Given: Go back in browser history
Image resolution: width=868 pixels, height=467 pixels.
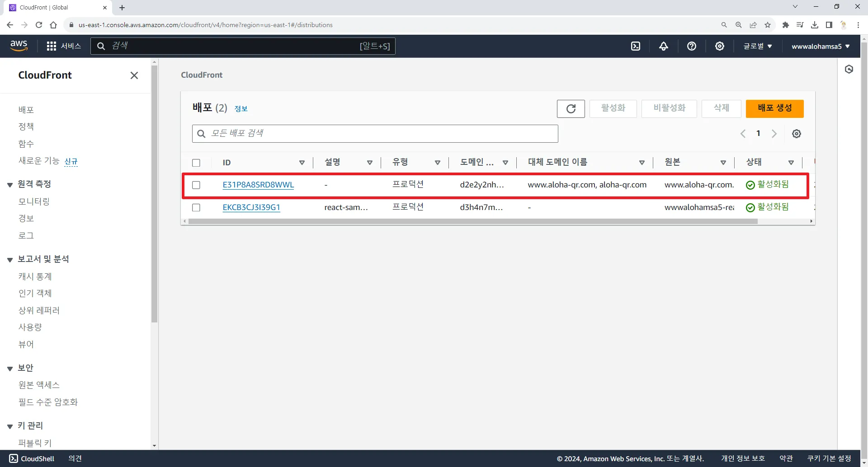Looking at the screenshot, I should tap(10, 25).
